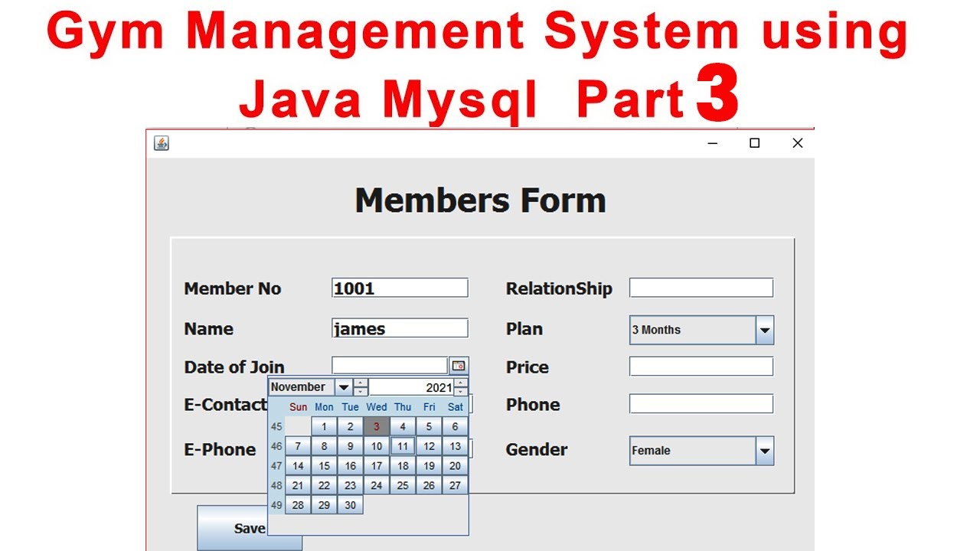The height and width of the screenshot is (551, 980).
Task: Select November 30 in the calendar
Action: click(351, 505)
